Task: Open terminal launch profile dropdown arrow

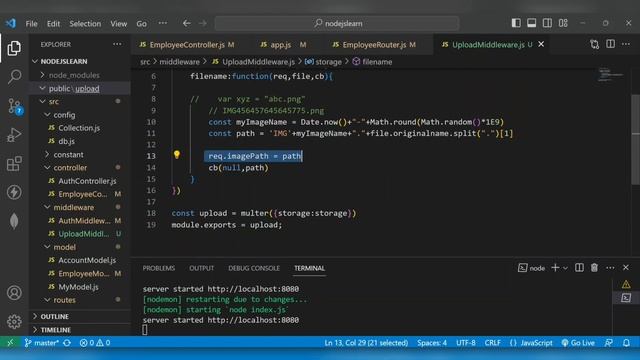Action: [565, 268]
